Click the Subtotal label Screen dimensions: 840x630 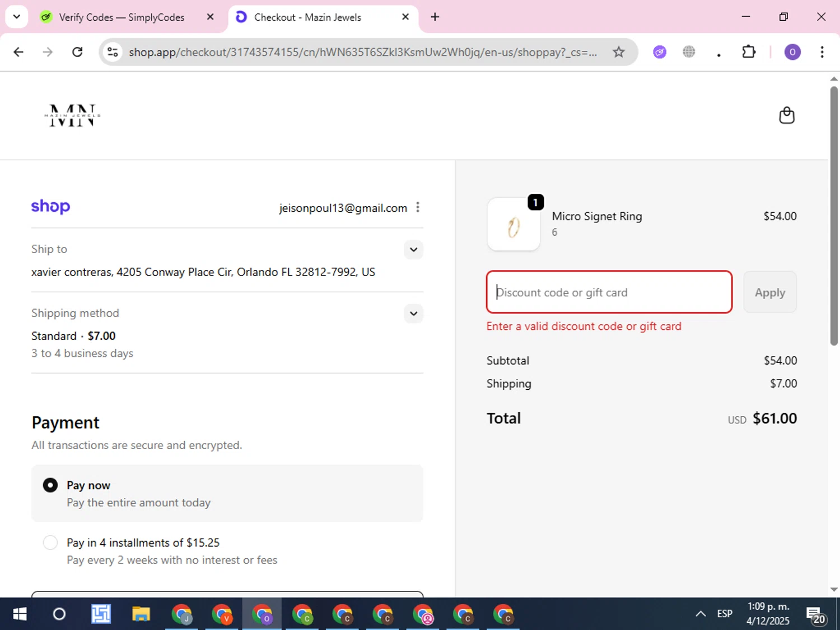click(x=508, y=361)
